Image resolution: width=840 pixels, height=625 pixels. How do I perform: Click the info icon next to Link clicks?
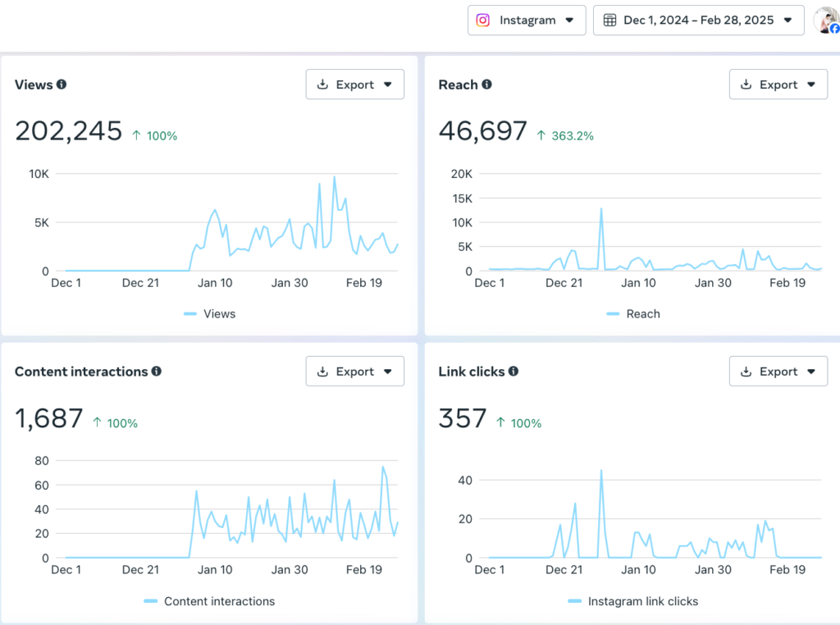[513, 372]
